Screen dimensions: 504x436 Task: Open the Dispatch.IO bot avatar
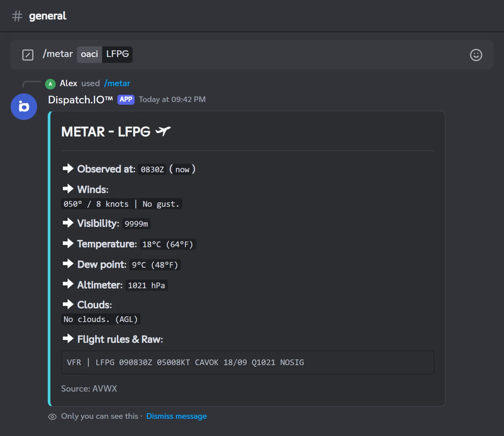pos(24,107)
